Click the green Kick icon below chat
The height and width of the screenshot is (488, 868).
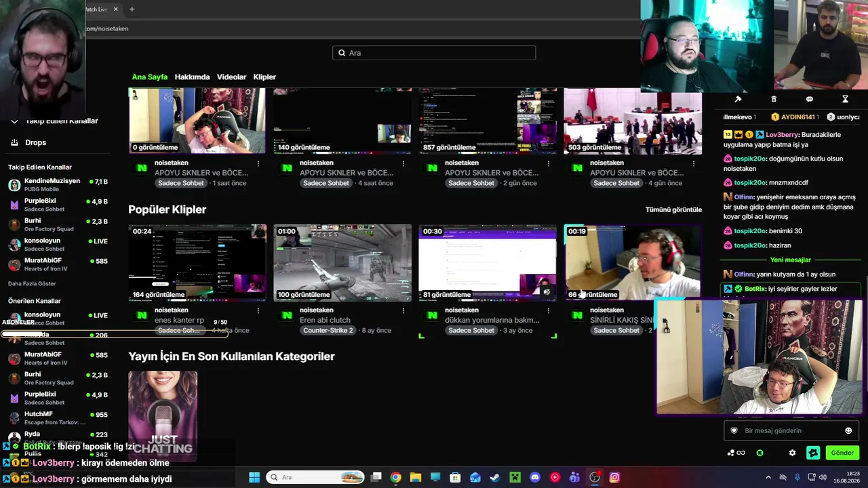click(760, 453)
